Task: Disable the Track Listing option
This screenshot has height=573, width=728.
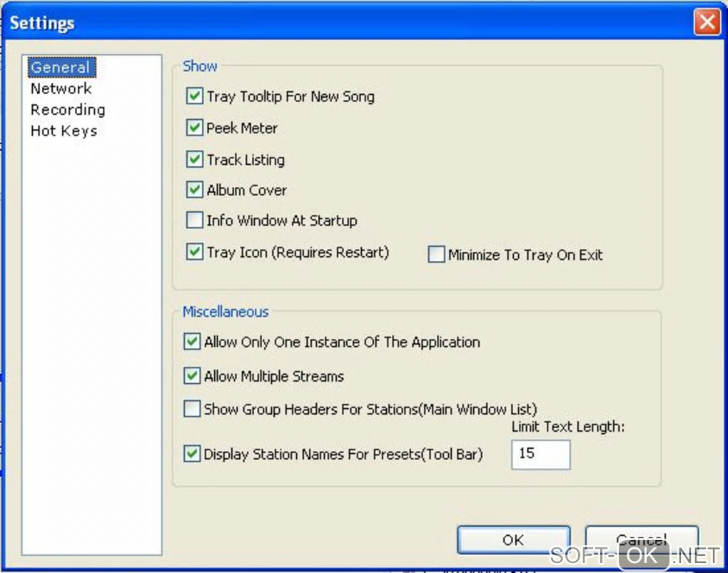Action: 195,159
